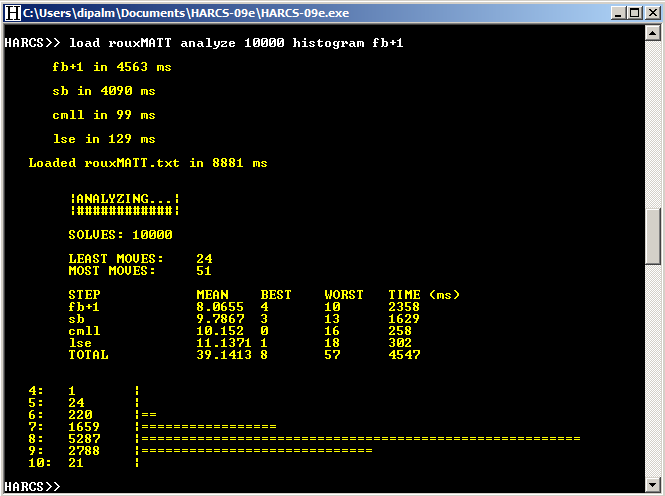Image resolution: width=665 pixels, height=496 pixels.
Task: Click the TOTAL worst value 57
Action: [332, 354]
